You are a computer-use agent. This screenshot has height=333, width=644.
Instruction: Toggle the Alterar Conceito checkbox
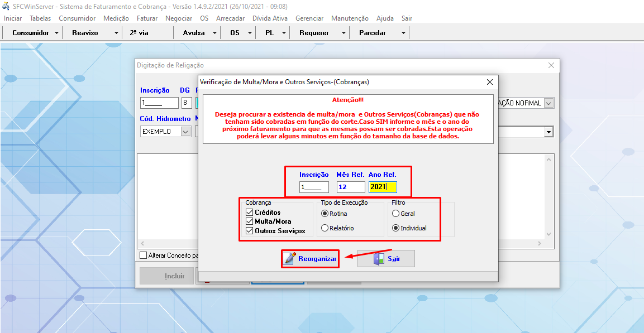(144, 255)
